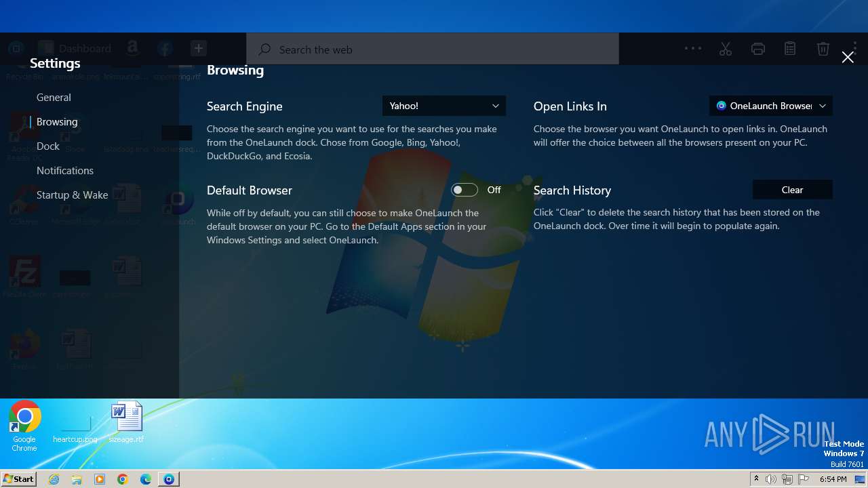The image size is (868, 488).
Task: Click the volume speaker tray icon
Action: (x=771, y=479)
